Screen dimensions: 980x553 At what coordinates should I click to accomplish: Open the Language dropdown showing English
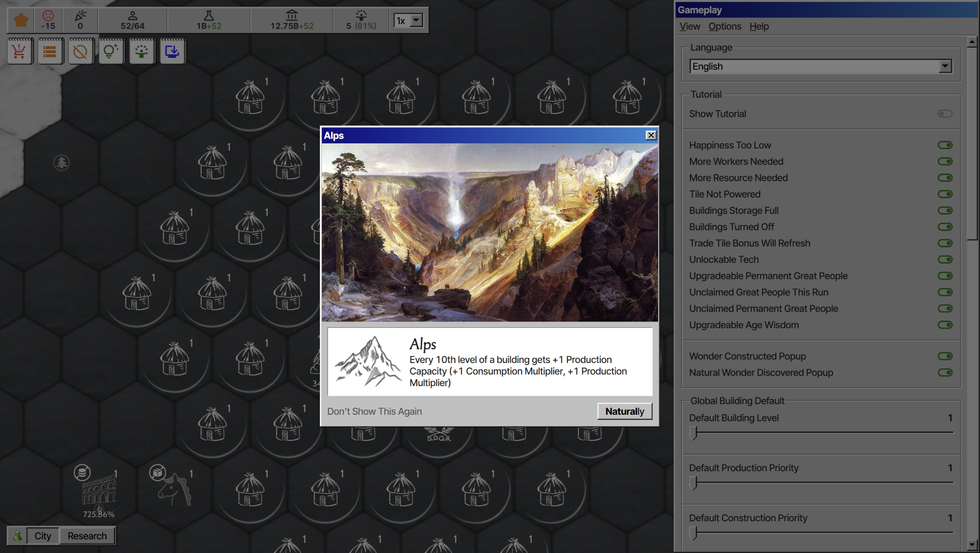click(x=820, y=67)
